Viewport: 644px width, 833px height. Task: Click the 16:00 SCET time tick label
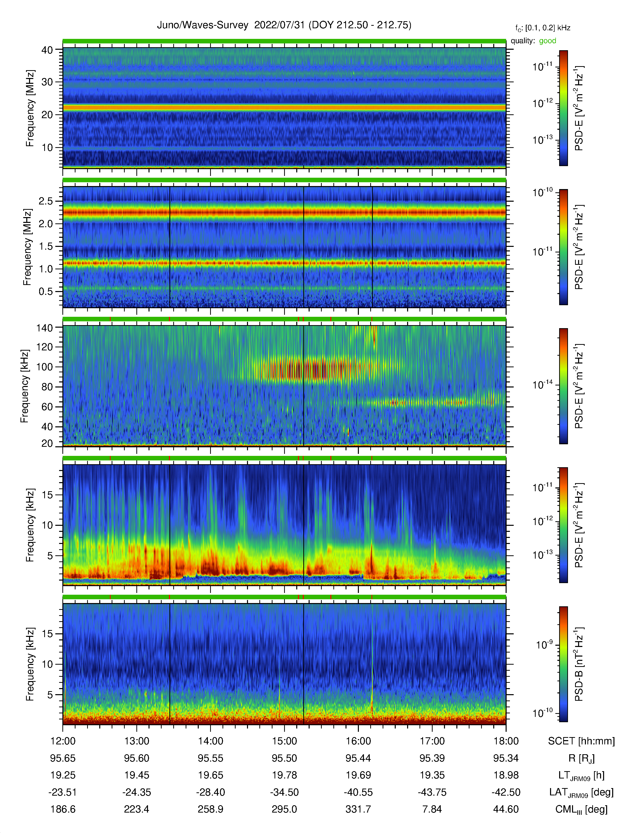[x=358, y=741]
